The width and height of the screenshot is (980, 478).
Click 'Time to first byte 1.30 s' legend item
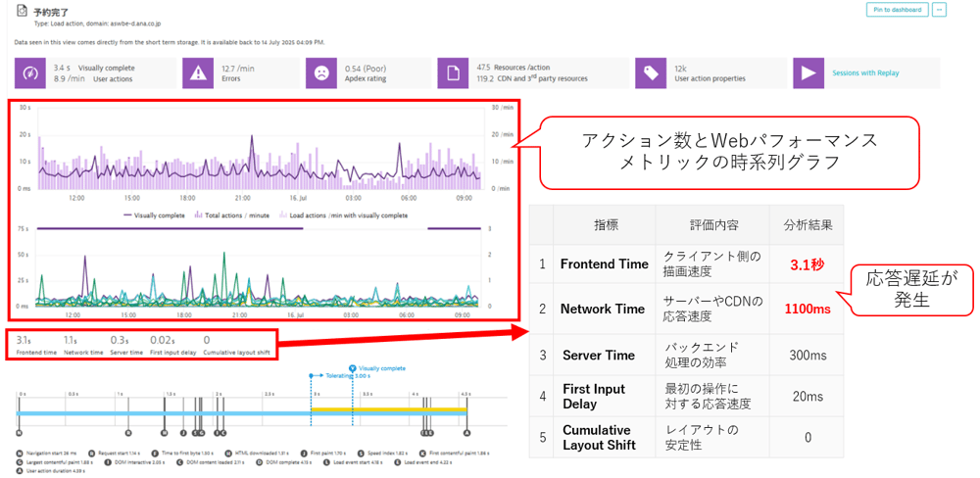click(x=184, y=453)
